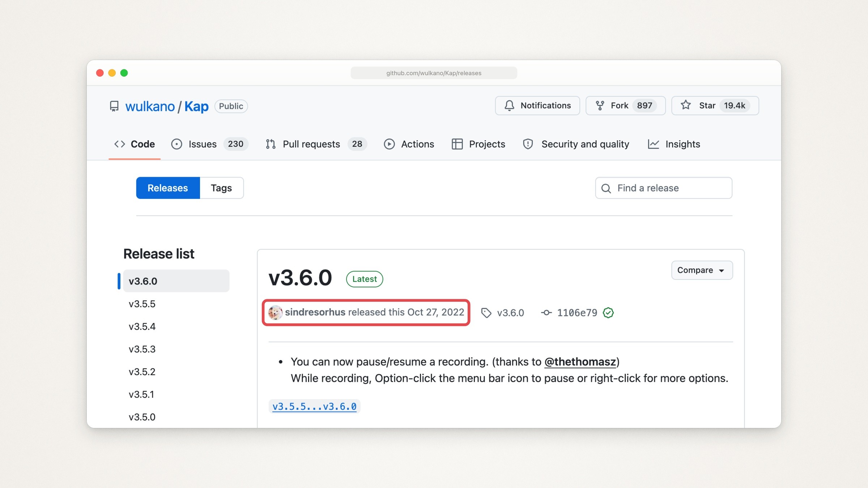
Task: Click the Fork count 897
Action: 644,106
